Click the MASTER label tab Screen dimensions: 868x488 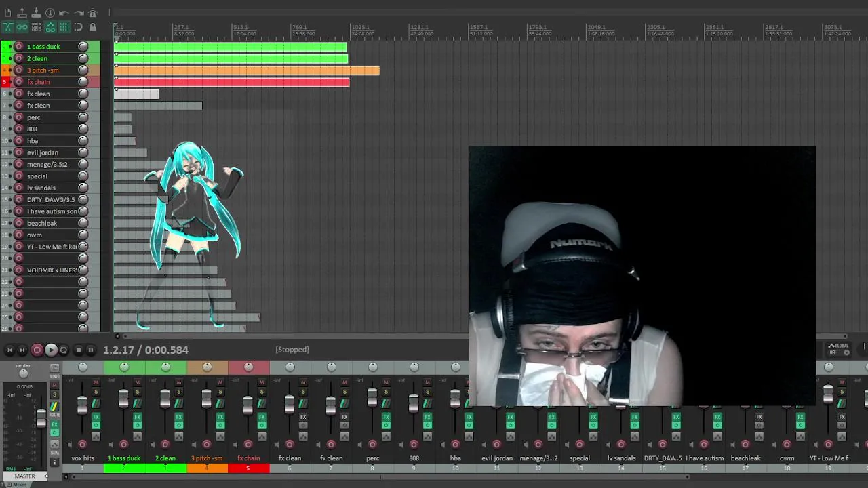(x=24, y=476)
